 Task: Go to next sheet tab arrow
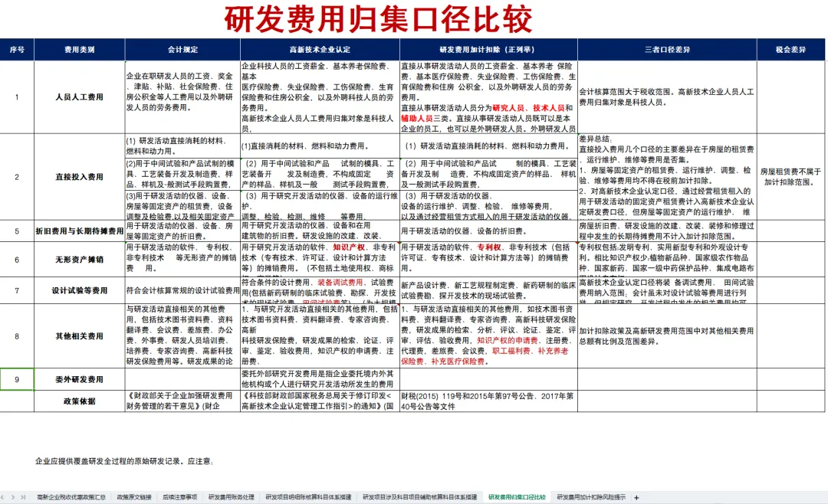pyautogui.click(x=13, y=497)
